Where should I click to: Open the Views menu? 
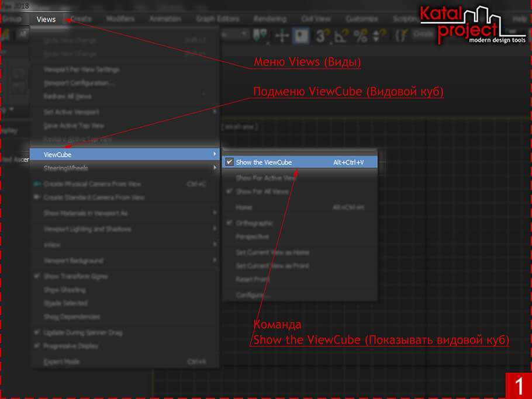coord(46,19)
